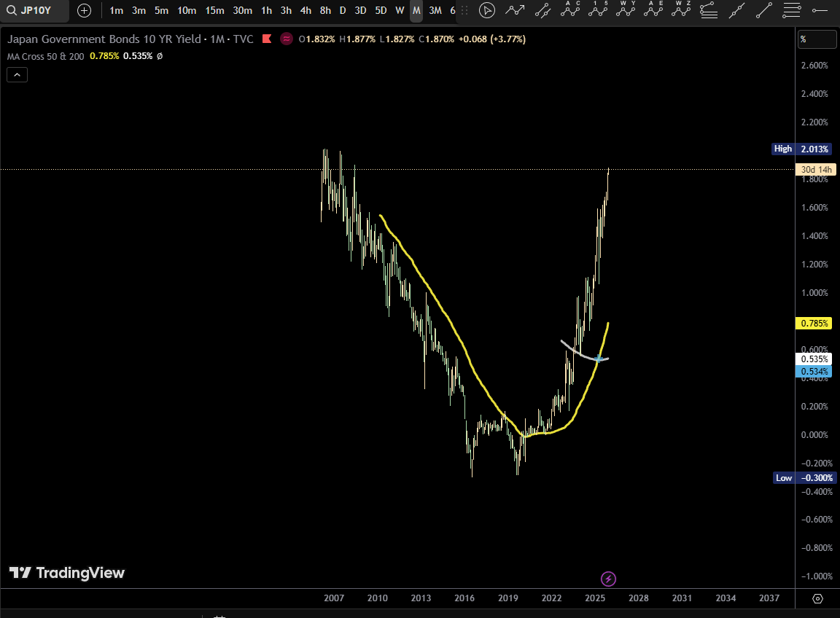
Task: Switch to the D daily timeframe
Action: click(x=343, y=10)
